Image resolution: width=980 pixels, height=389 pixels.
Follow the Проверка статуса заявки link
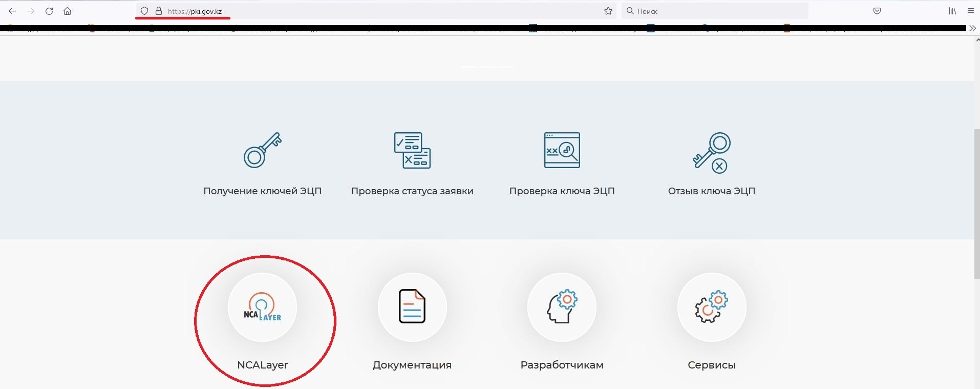pos(412,191)
